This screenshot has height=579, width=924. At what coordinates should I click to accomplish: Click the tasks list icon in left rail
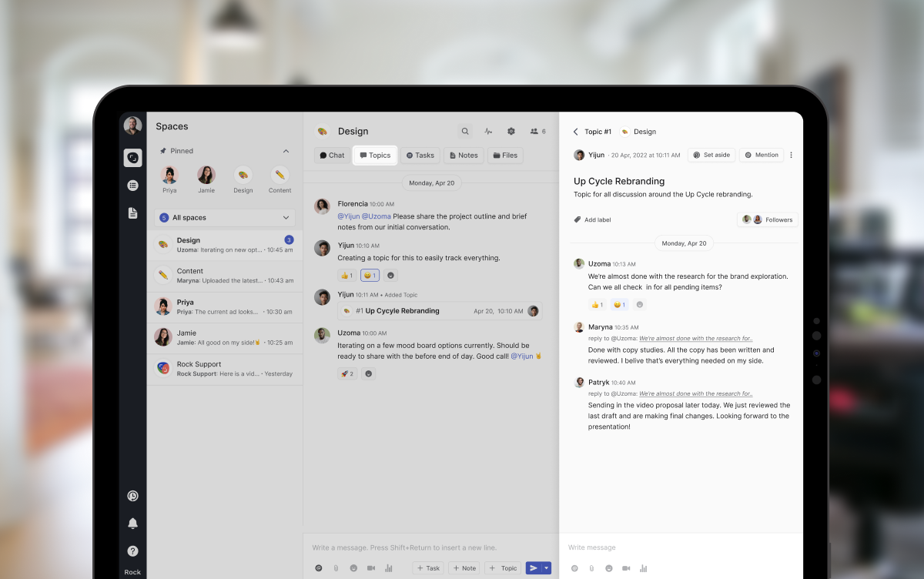132,186
